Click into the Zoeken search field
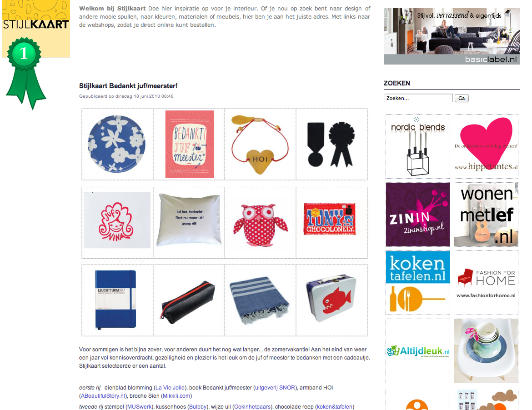532x410 pixels. pos(418,98)
